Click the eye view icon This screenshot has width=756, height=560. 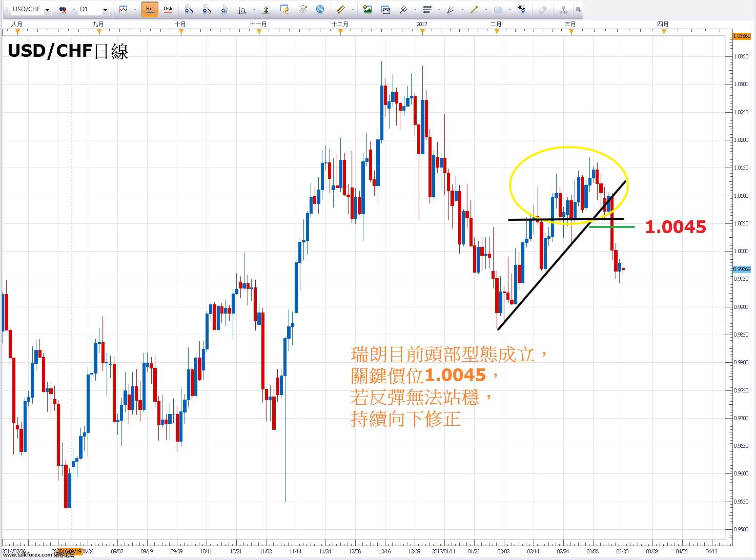[x=303, y=9]
